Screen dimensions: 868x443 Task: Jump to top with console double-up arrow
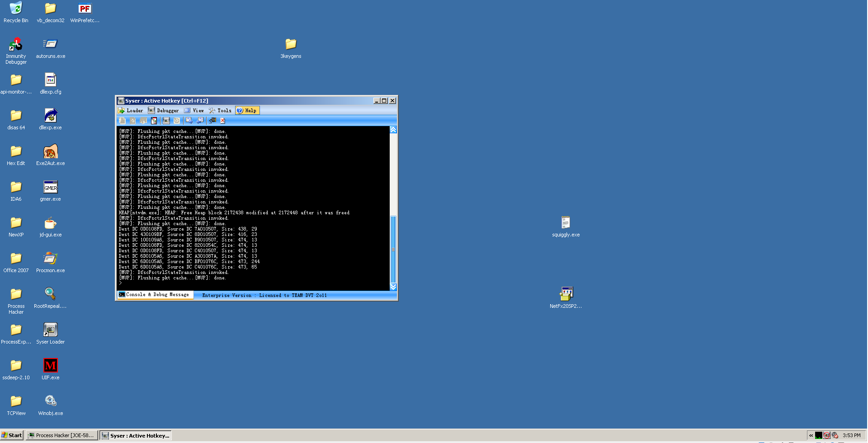393,130
